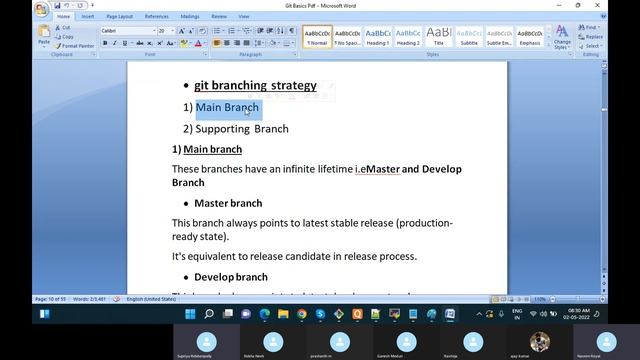Screen dimensions: 640x360
Task: Save the document from Quick Access toolbar
Action: point(57,6)
